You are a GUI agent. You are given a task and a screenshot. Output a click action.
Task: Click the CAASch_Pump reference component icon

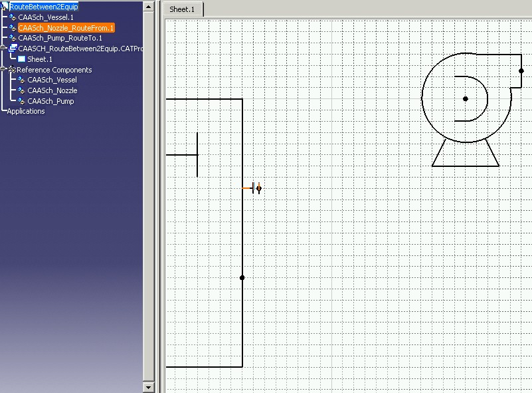coord(21,101)
